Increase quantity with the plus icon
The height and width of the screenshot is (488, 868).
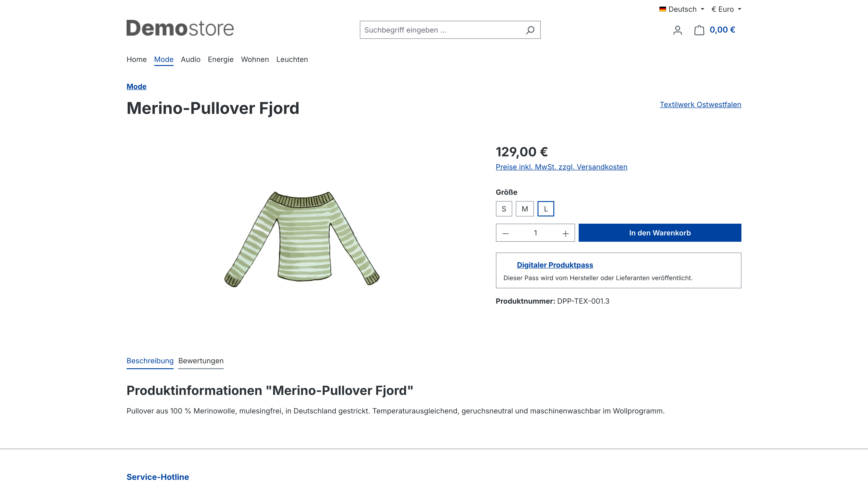click(x=565, y=233)
